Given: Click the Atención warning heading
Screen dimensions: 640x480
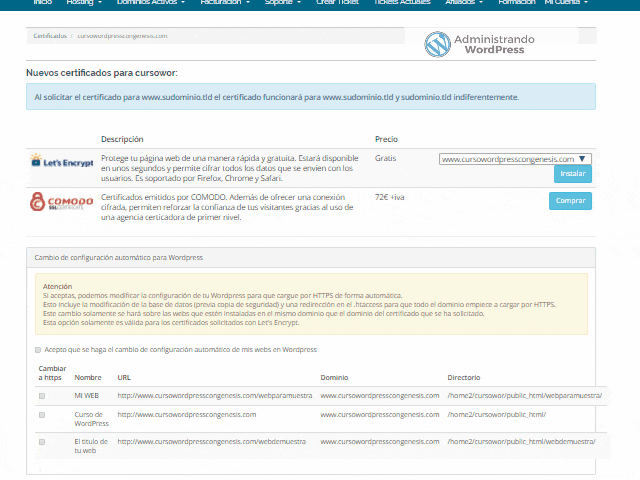Looking at the screenshot, I should [58, 287].
